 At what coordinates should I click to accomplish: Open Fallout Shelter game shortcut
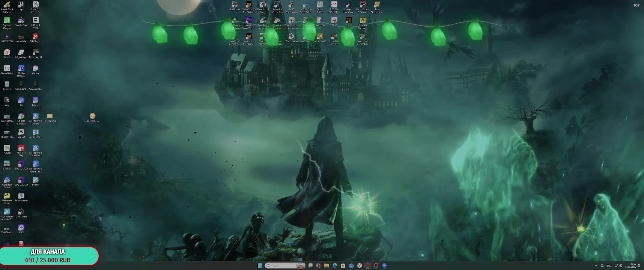click(x=320, y=7)
